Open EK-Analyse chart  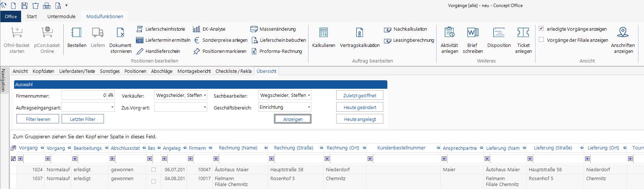coord(209,29)
